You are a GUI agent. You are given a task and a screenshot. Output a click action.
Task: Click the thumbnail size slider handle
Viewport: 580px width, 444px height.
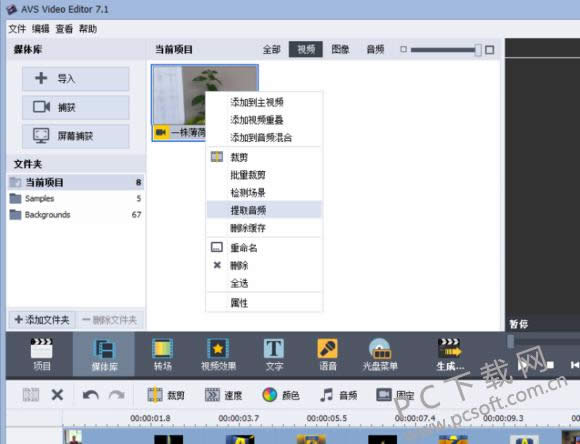(478, 50)
